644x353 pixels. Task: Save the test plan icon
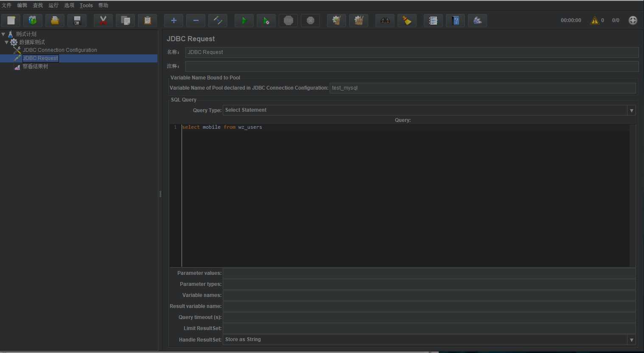(x=77, y=20)
